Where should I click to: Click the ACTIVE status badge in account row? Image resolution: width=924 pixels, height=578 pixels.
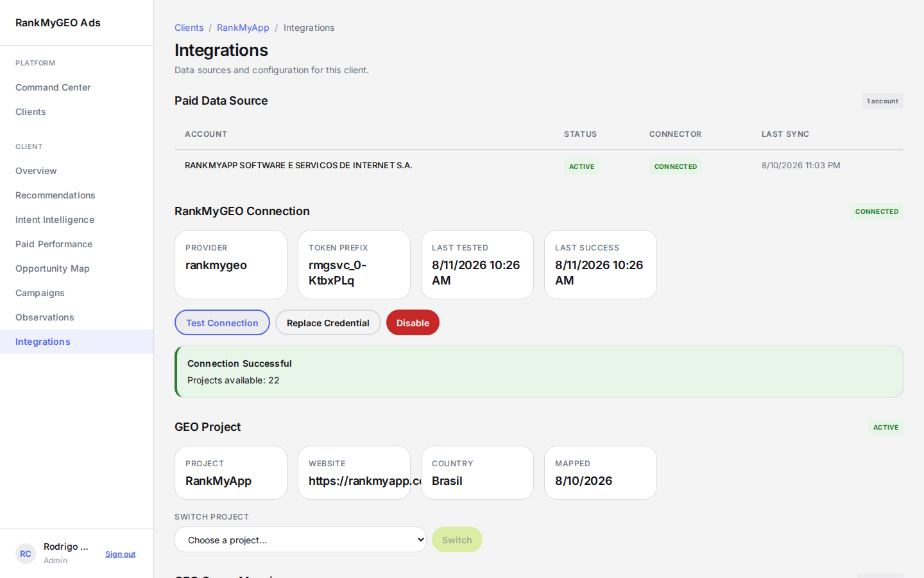coord(581,166)
